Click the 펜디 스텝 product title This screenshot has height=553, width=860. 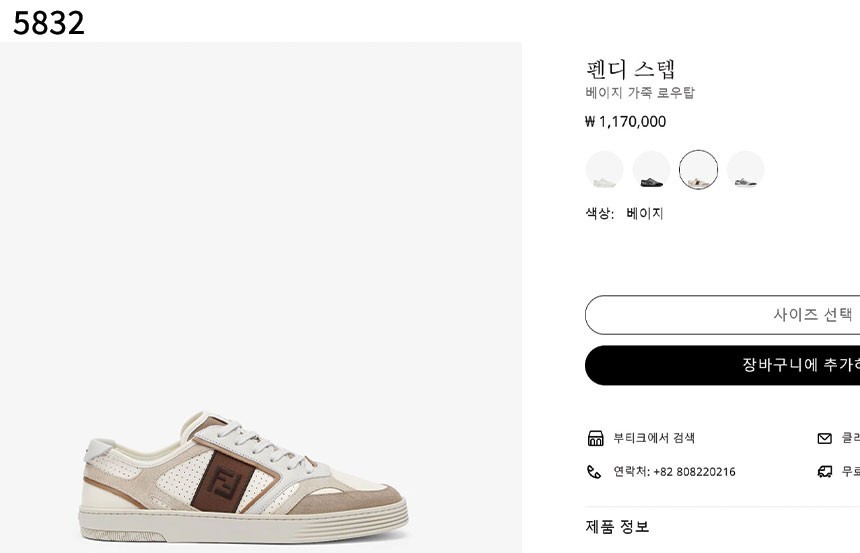coord(631,69)
